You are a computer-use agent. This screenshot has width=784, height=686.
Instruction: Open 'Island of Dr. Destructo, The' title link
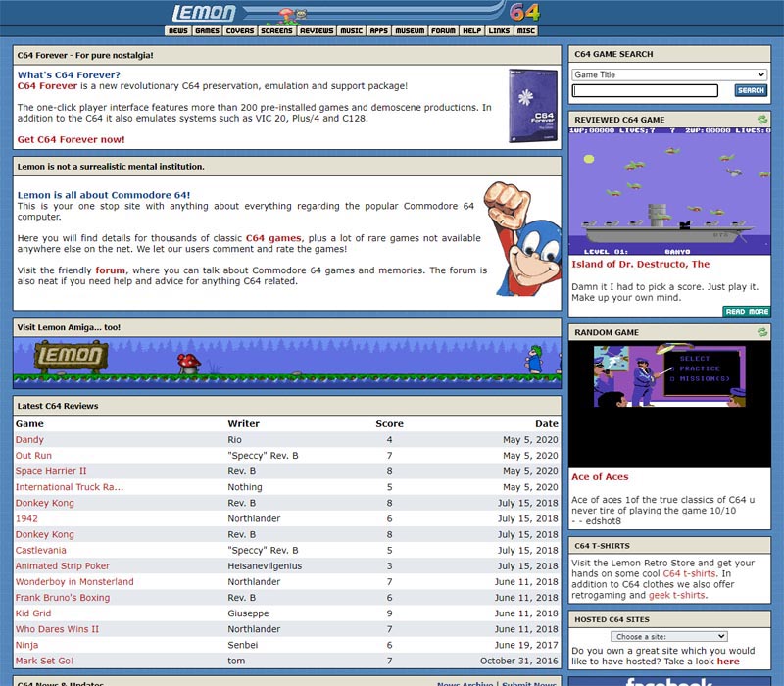coord(641,264)
